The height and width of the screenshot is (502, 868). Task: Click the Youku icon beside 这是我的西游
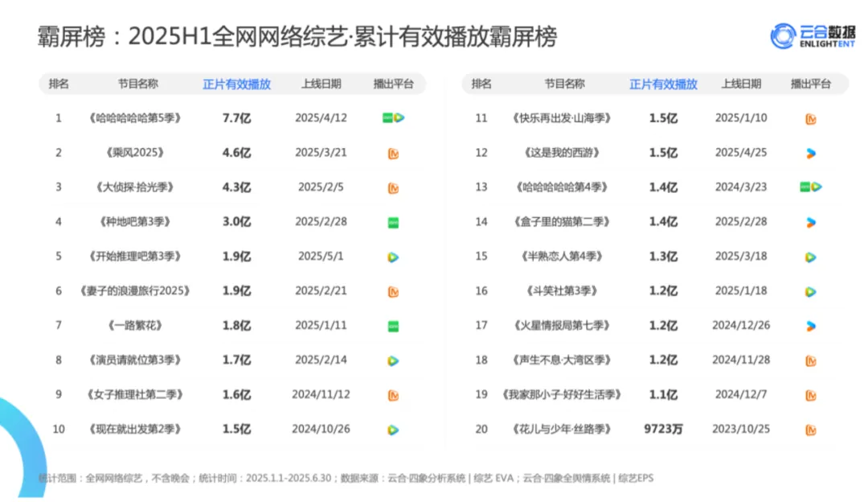(x=811, y=153)
